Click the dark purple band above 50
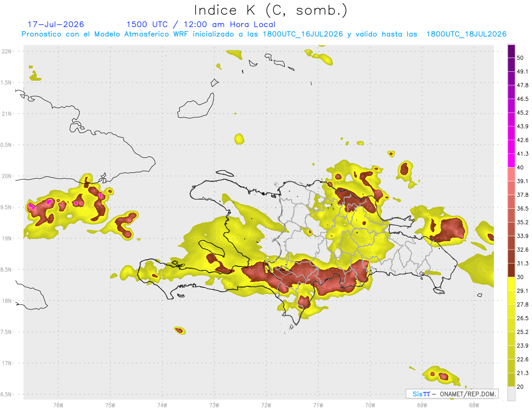Image resolution: width=532 pixels, height=411 pixels. pos(511,51)
